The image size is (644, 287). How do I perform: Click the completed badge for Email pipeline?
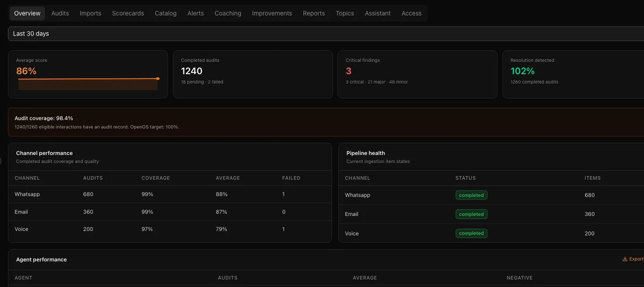point(471,214)
